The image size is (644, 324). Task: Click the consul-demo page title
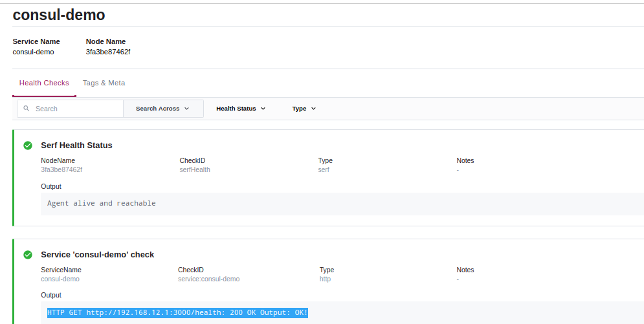click(x=59, y=15)
